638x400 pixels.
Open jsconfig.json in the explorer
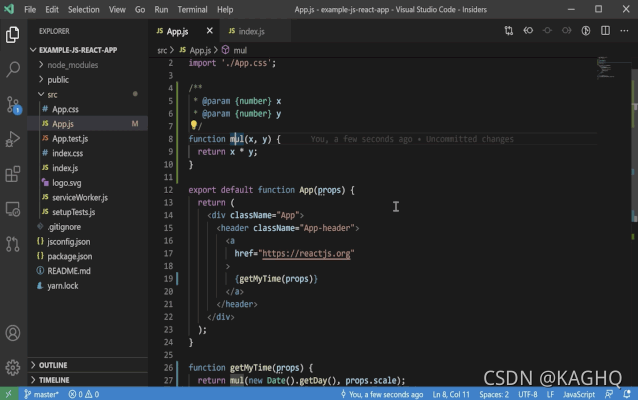click(x=87, y=241)
